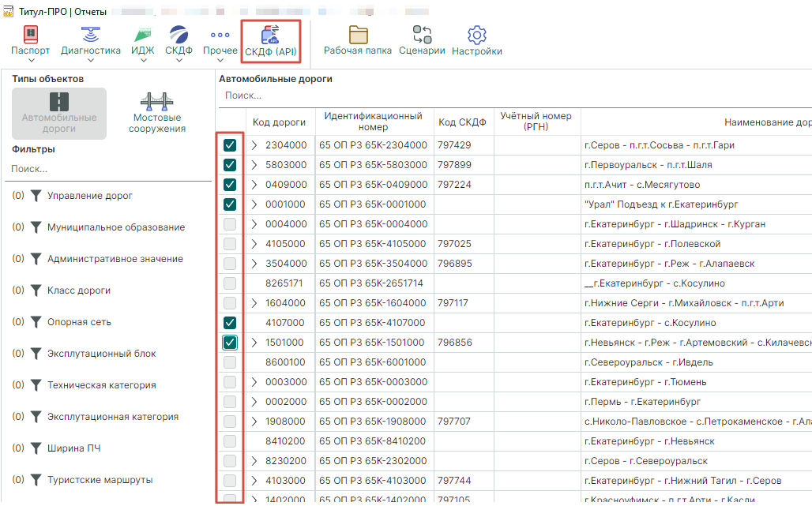Click the funnel icon for Ширина ПЧ
Viewport: 812px width, 506px height.
36,448
